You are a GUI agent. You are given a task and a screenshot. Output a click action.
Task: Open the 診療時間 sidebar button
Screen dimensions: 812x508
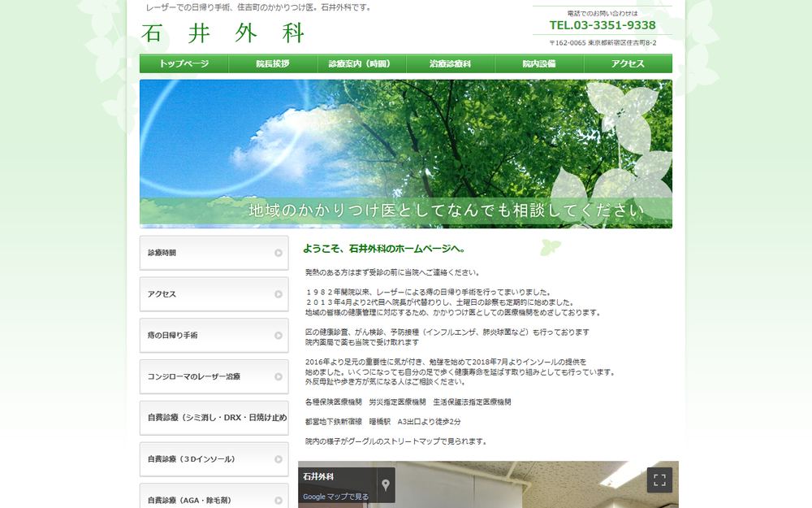[214, 253]
